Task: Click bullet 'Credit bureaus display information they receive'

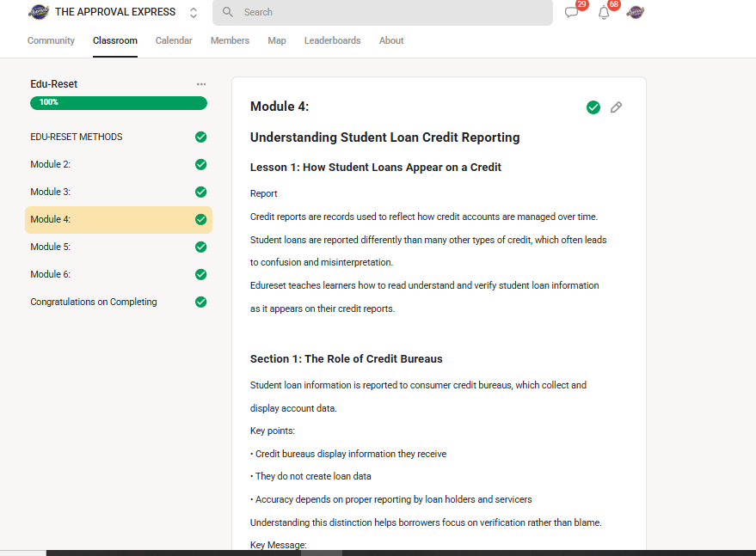Action: pyautogui.click(x=348, y=454)
